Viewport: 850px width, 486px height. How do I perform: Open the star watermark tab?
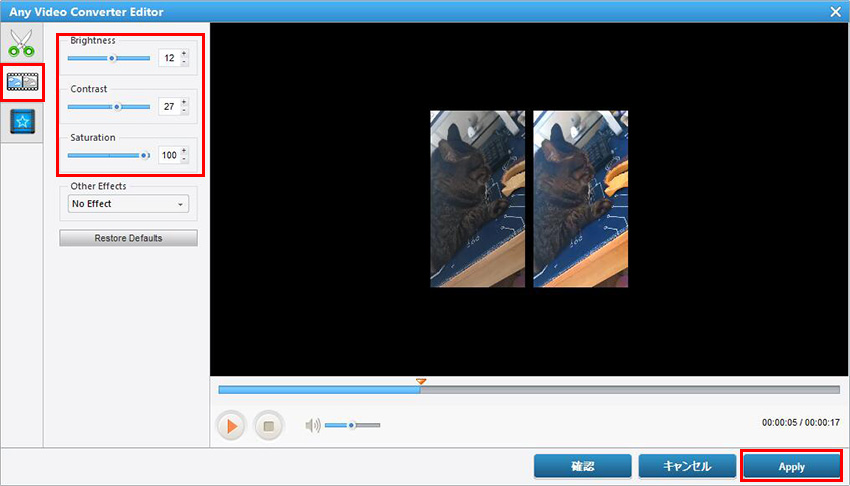click(21, 121)
